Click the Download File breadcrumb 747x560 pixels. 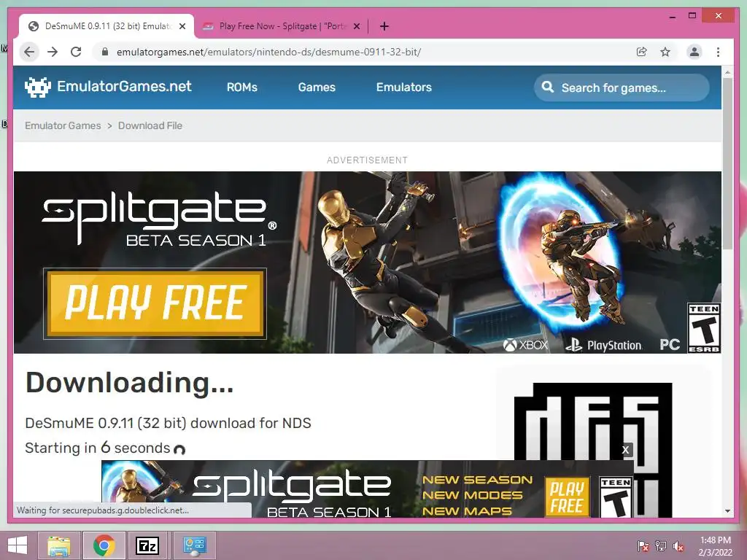150,125
